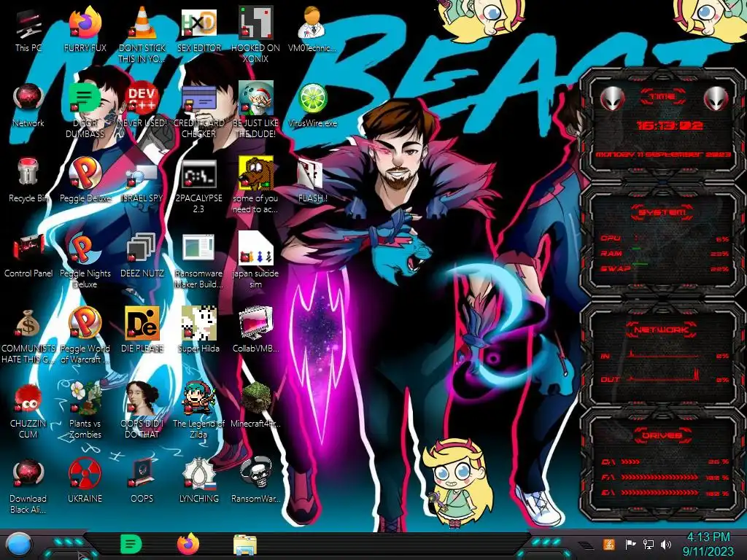This screenshot has height=560, width=747.
Task: Click the Java update tray icon
Action: tap(608, 544)
